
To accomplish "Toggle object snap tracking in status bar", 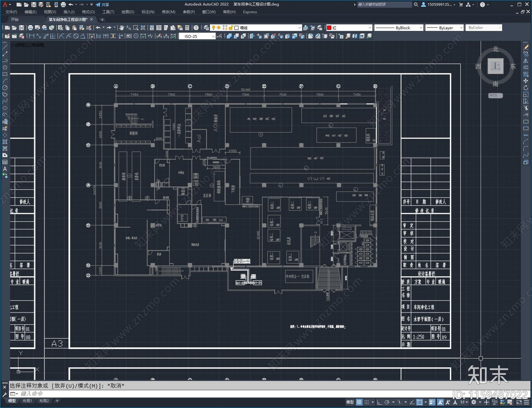I will point(412,402).
